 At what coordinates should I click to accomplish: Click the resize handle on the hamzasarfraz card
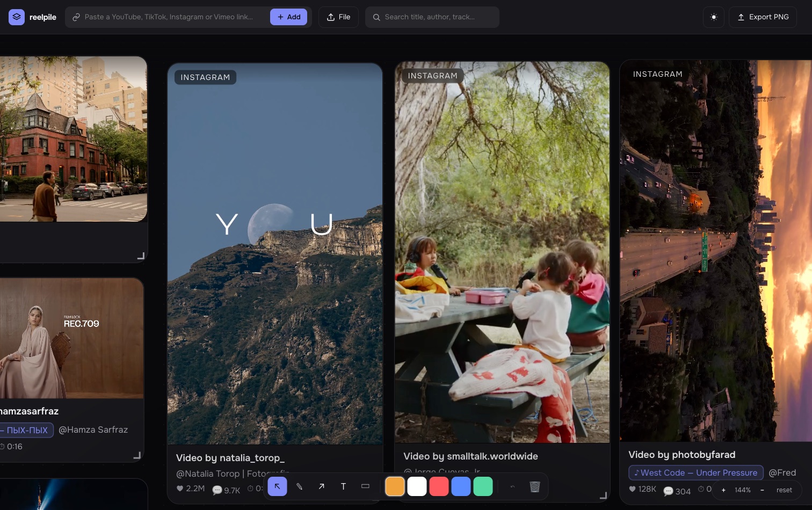click(137, 456)
